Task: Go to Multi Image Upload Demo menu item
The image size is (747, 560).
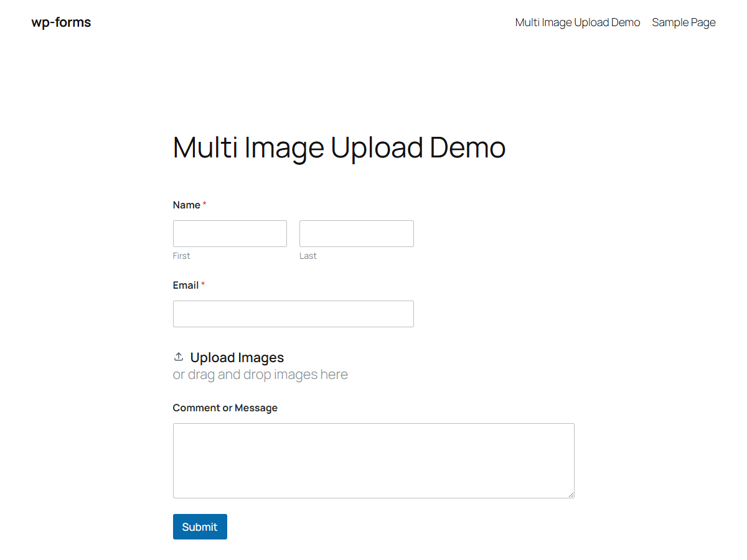Action: point(578,22)
